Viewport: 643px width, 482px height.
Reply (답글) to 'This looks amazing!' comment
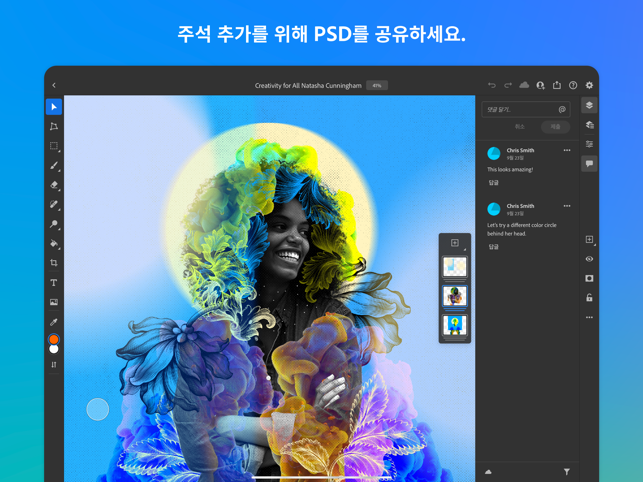(493, 183)
